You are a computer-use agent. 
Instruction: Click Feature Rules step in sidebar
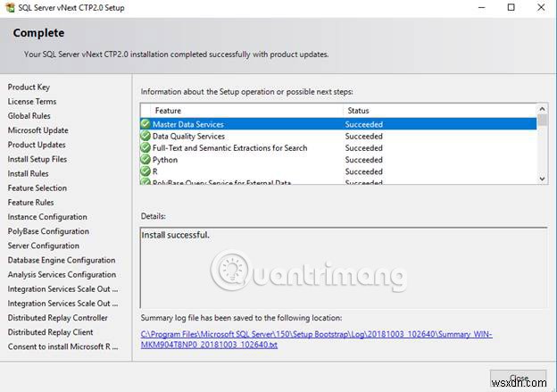pos(31,202)
